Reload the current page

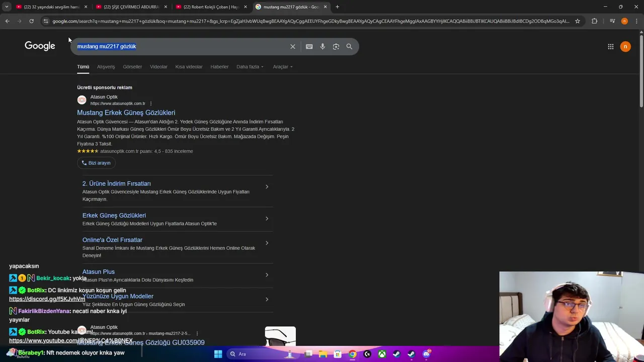coord(31,21)
